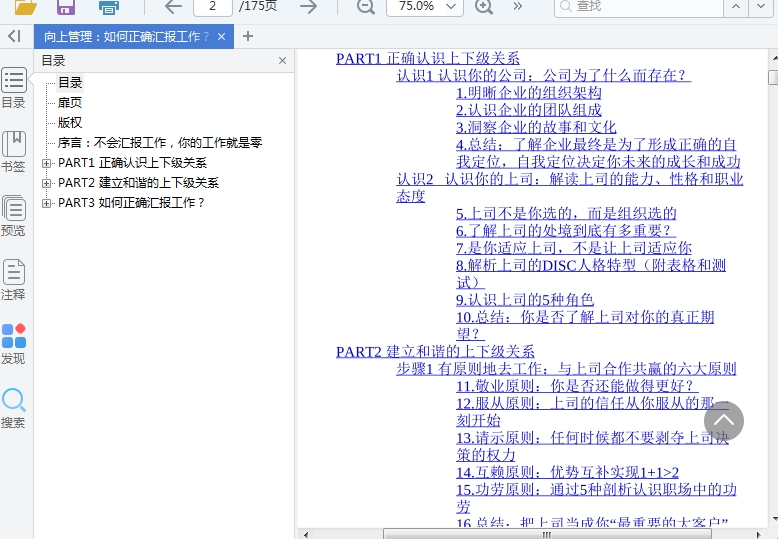Follow the PART2 建立和谐的上下级关系 page link
Screen dimensions: 778x539
point(435,352)
